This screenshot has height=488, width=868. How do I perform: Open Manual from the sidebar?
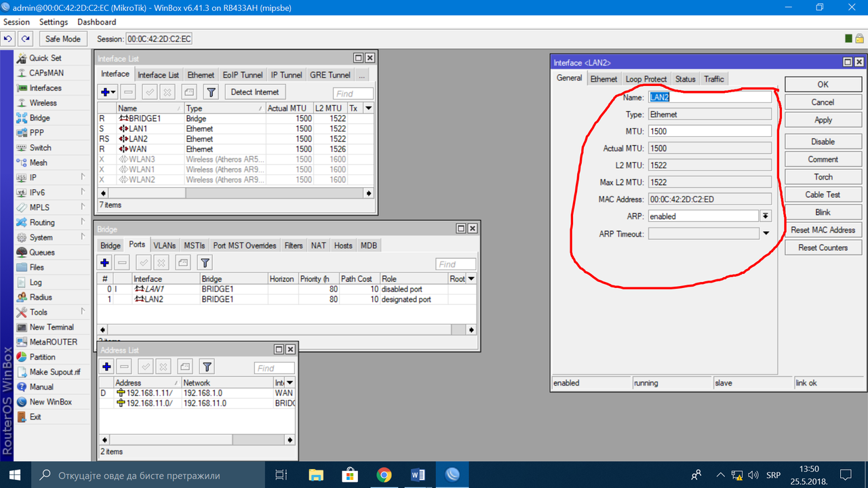pyautogui.click(x=41, y=386)
